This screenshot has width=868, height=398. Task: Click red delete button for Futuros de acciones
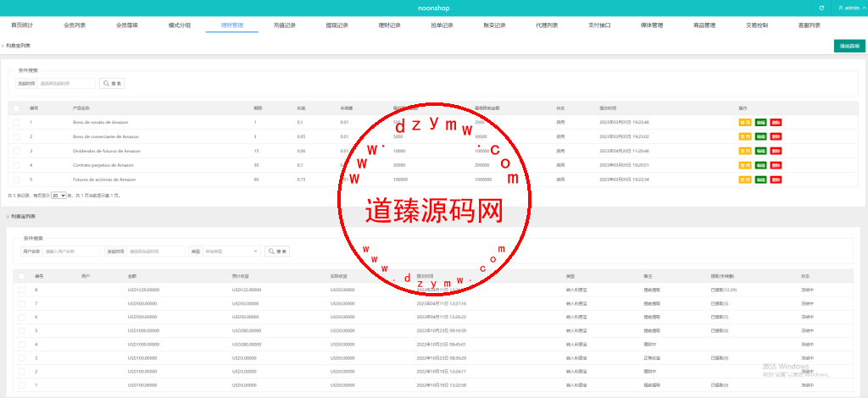(x=776, y=180)
